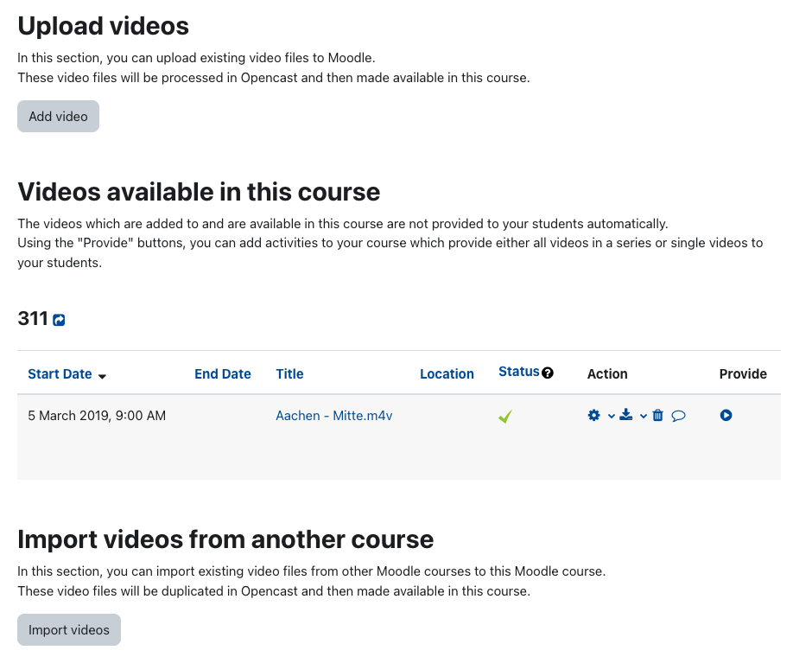Inspect the green checkmark status icon
Image resolution: width=812 pixels, height=663 pixels.
[x=504, y=416]
